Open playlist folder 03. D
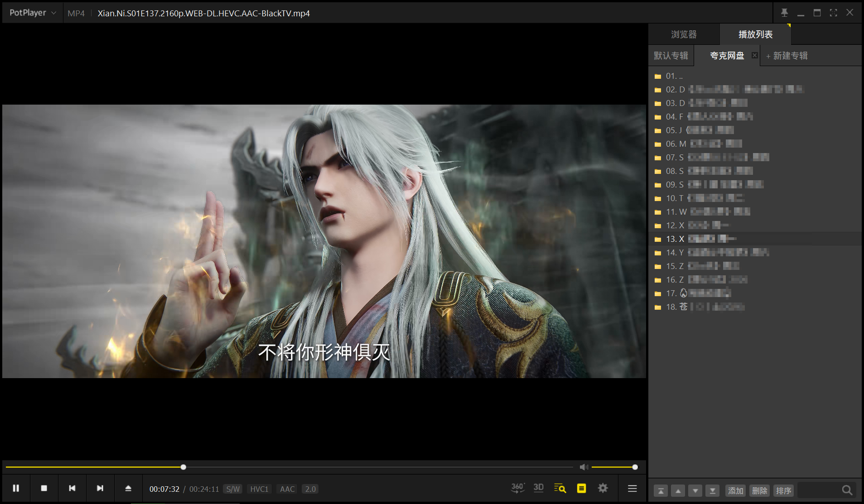The height and width of the screenshot is (504, 864). [x=755, y=103]
